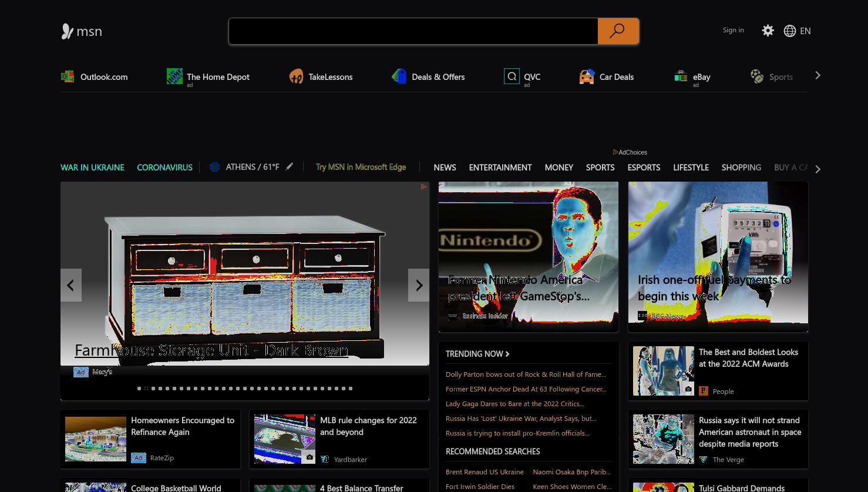Open the LIFESTYLE tab
Image resolution: width=868 pixels, height=492 pixels.
(x=691, y=167)
